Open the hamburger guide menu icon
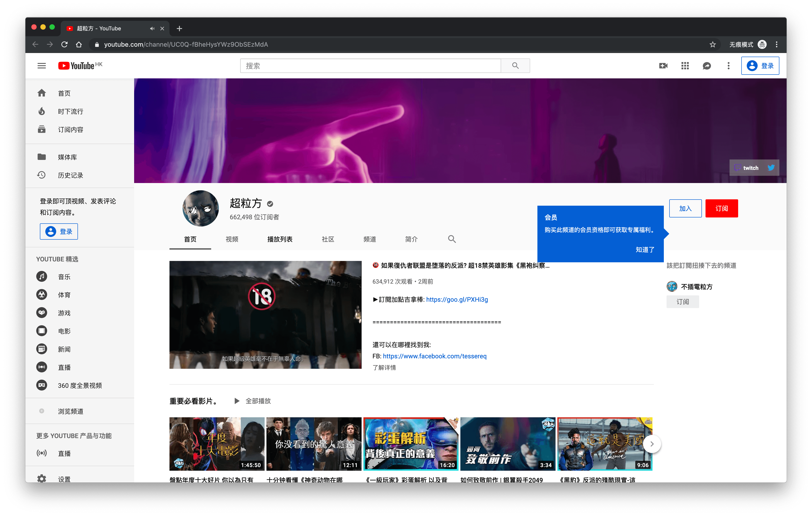Viewport: 812px width, 516px height. click(x=41, y=66)
